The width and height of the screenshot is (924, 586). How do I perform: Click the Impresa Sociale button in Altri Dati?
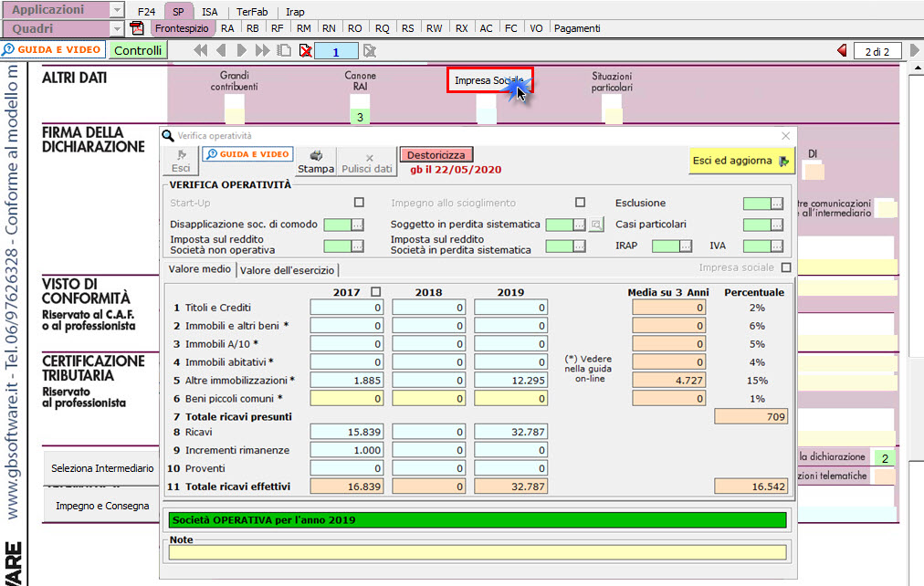click(x=489, y=80)
